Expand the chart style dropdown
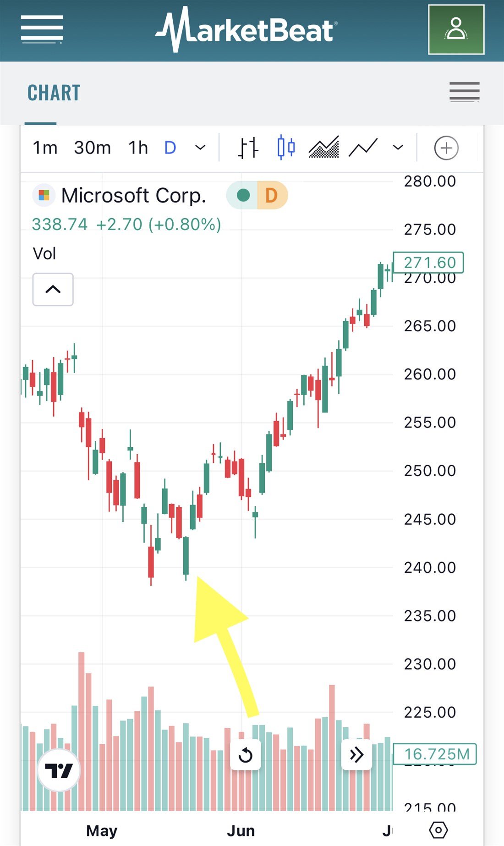The width and height of the screenshot is (504, 846). pos(398,148)
